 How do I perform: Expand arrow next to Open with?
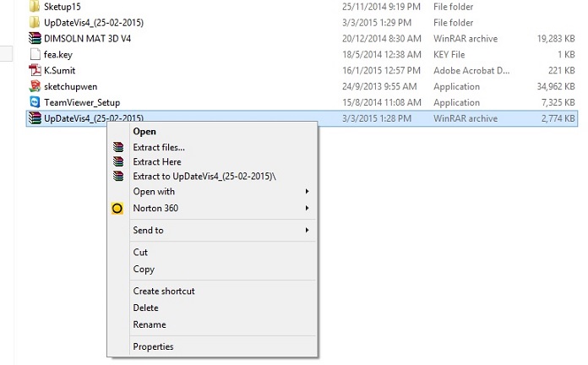pos(308,191)
